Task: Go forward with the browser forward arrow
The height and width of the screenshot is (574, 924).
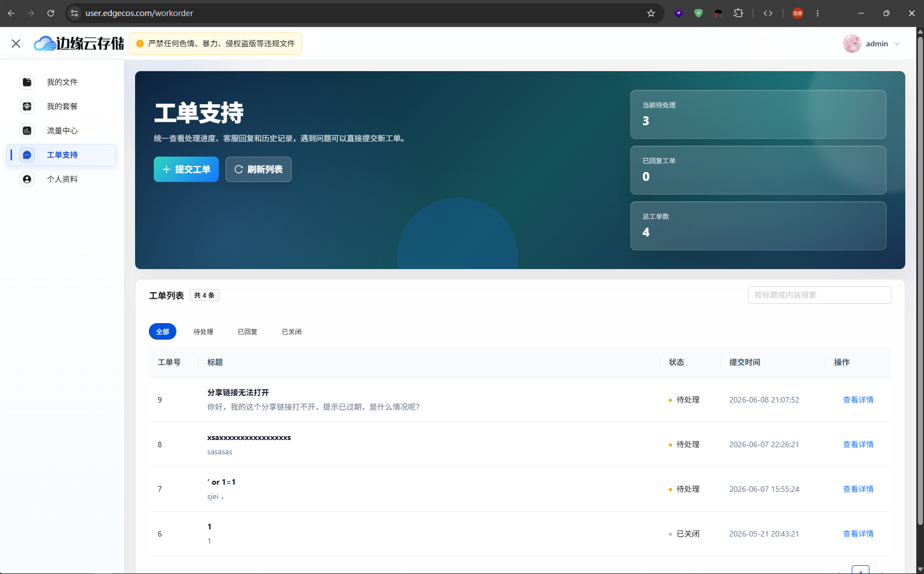Action: (x=31, y=13)
